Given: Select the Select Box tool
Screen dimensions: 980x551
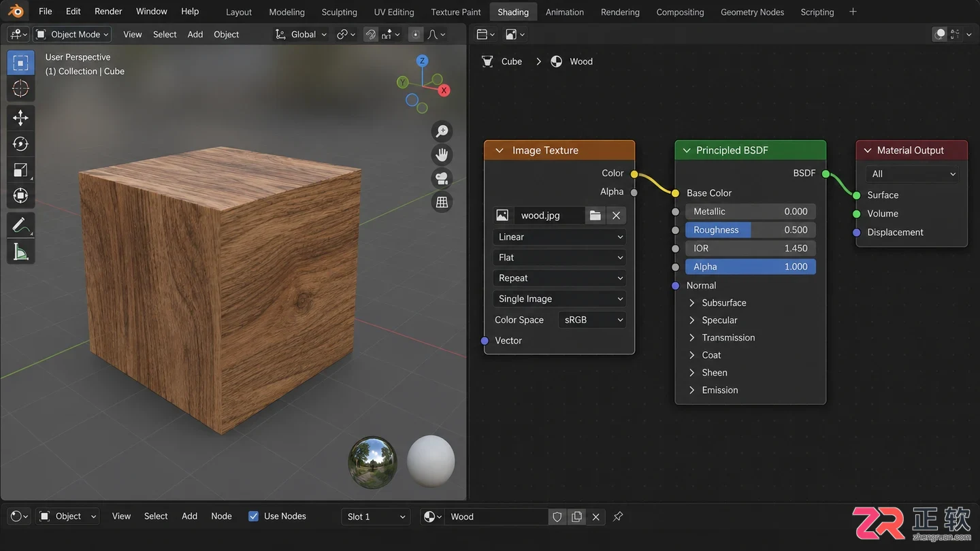Looking at the screenshot, I should (x=20, y=63).
